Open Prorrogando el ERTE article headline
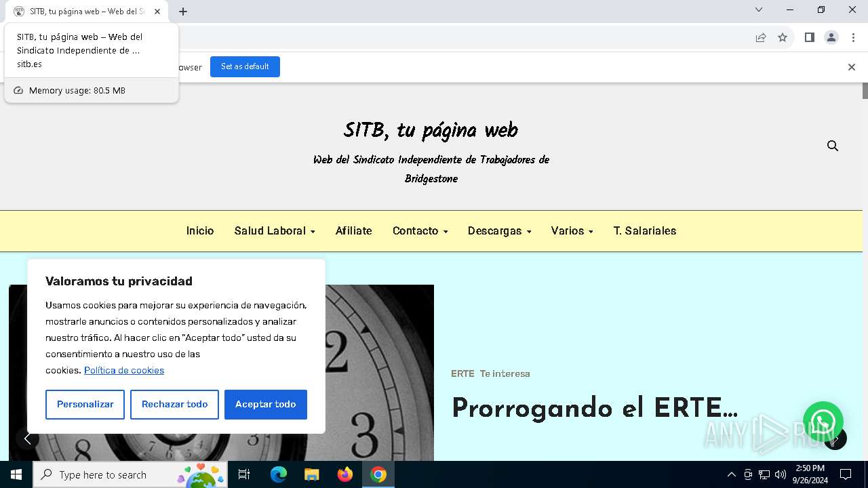This screenshot has width=868, height=488. click(x=594, y=408)
